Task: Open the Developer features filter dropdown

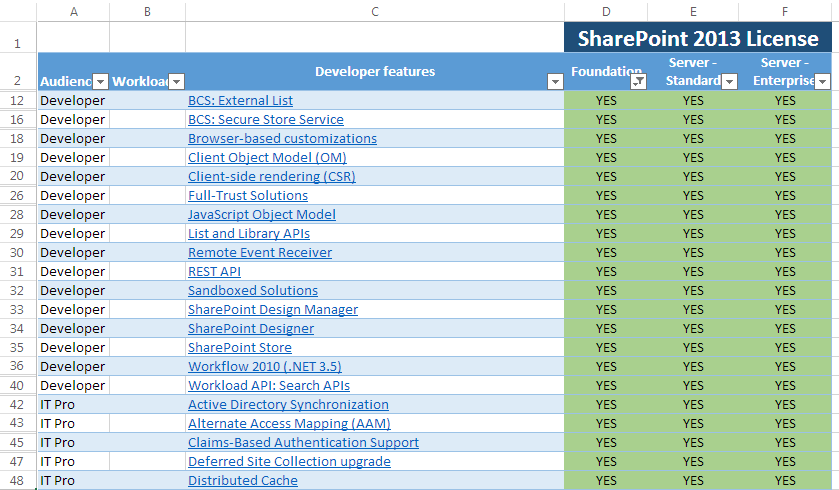Action: [555, 81]
